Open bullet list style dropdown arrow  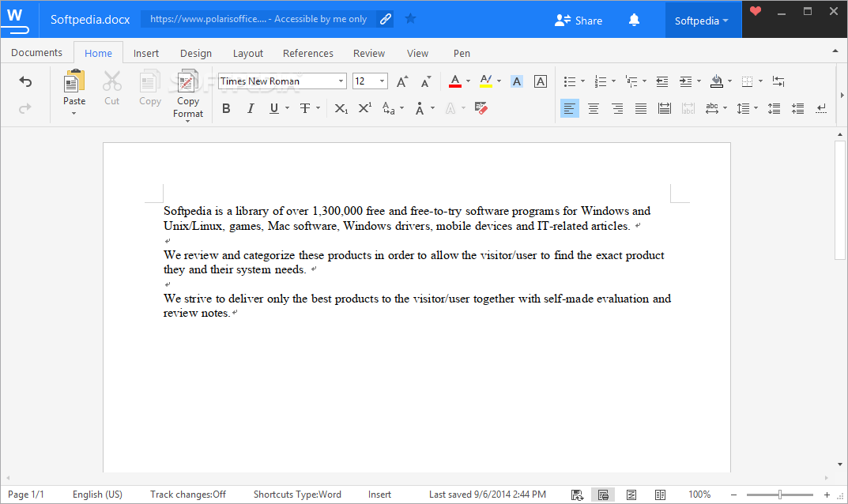tap(583, 81)
